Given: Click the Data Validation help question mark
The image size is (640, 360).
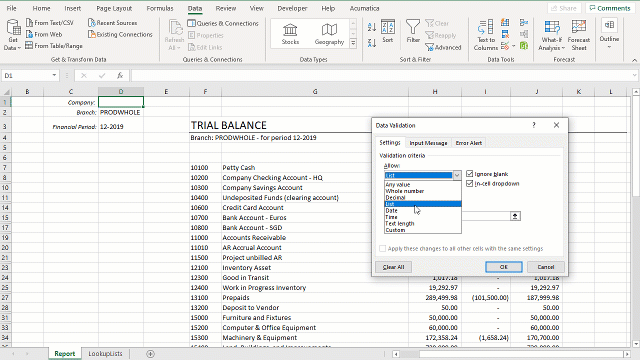Looking at the screenshot, I should tap(534, 125).
